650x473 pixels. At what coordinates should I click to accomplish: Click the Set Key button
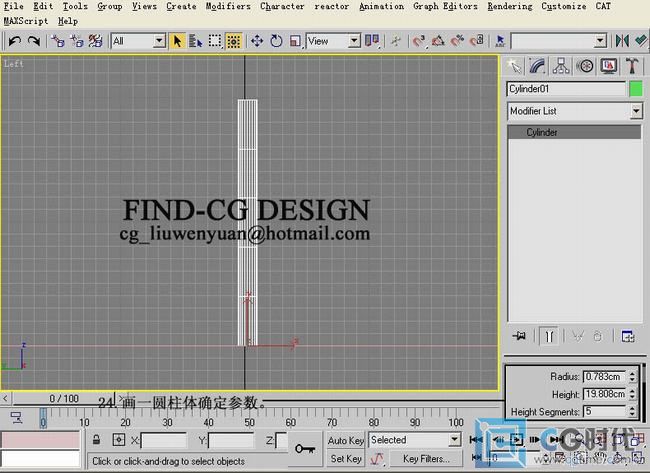point(346,458)
